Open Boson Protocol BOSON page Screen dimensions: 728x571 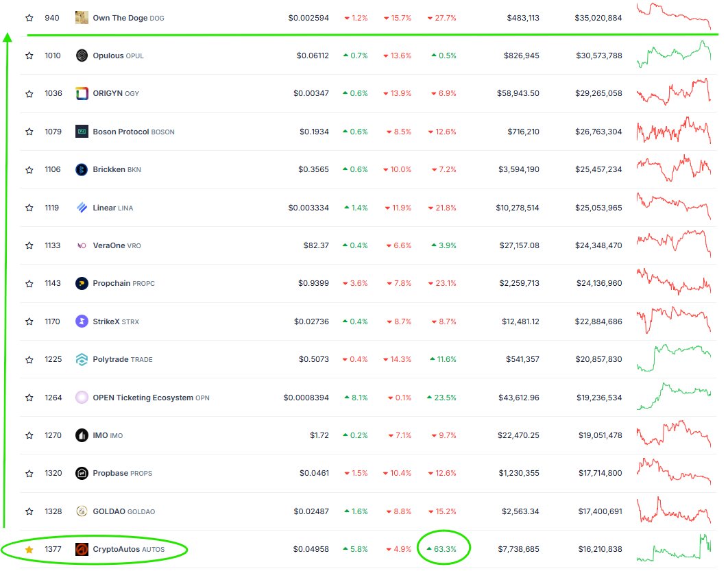(134, 132)
